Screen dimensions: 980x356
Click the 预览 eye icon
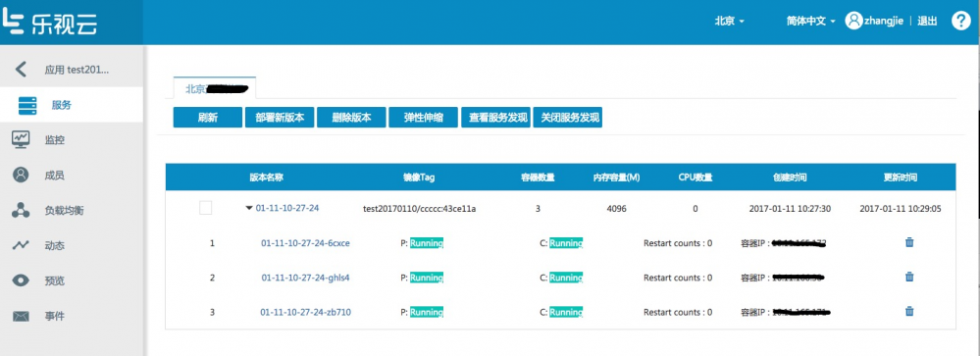pos(21,280)
